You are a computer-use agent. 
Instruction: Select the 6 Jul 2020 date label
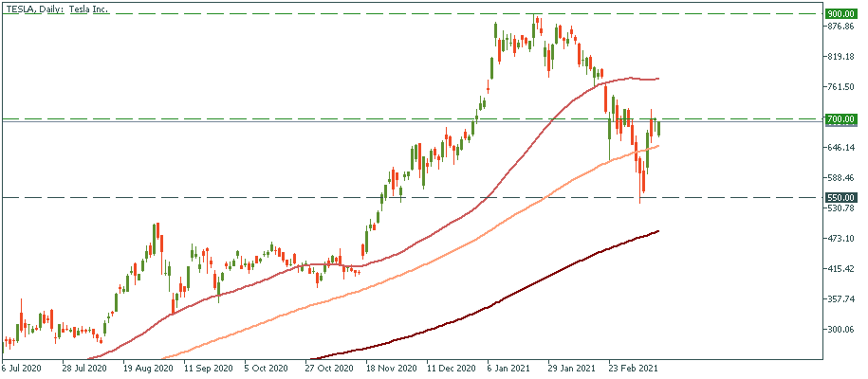tap(23, 368)
